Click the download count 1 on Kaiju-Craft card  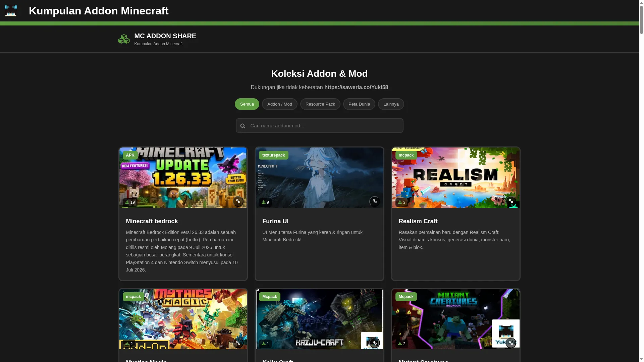point(265,344)
